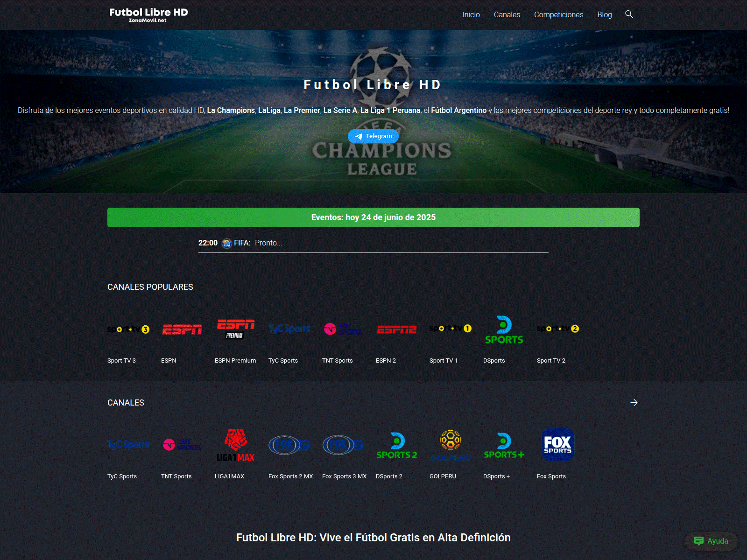Click the ESPN Premium channel logo
The height and width of the screenshot is (560, 747).
pos(236,329)
